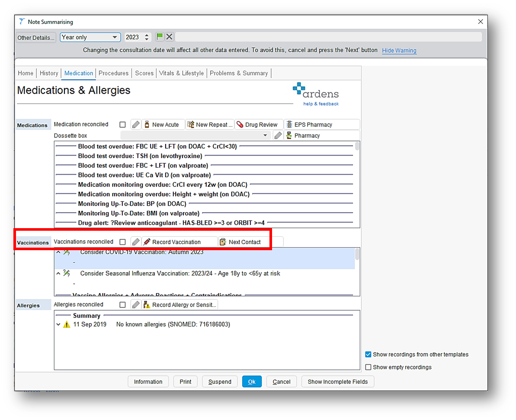Open Problems & Summary tab
Image resolution: width=516 pixels, height=420 pixels.
click(x=239, y=73)
